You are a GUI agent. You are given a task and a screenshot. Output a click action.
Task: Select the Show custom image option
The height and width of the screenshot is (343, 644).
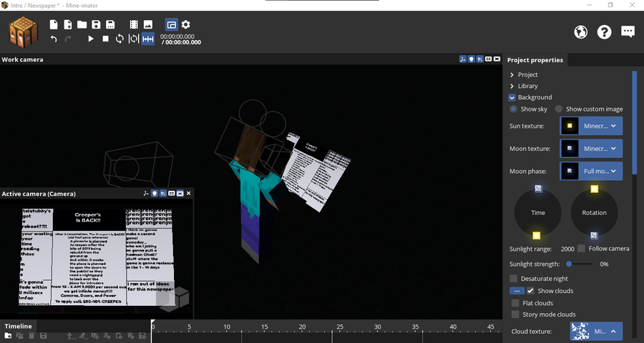[559, 109]
